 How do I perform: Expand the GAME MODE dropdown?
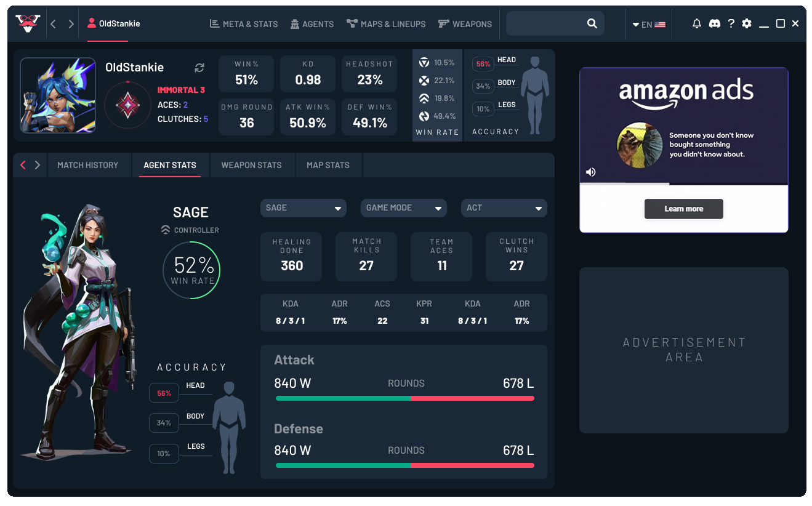[x=403, y=208]
